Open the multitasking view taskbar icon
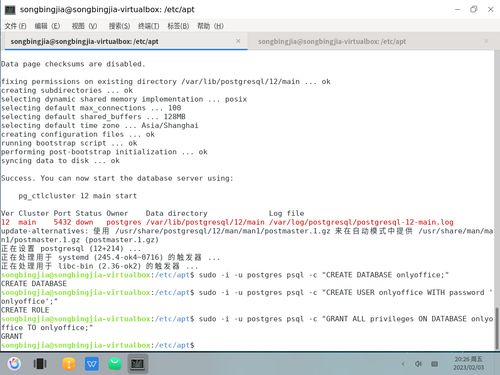The width and height of the screenshot is (500, 375). 40,364
